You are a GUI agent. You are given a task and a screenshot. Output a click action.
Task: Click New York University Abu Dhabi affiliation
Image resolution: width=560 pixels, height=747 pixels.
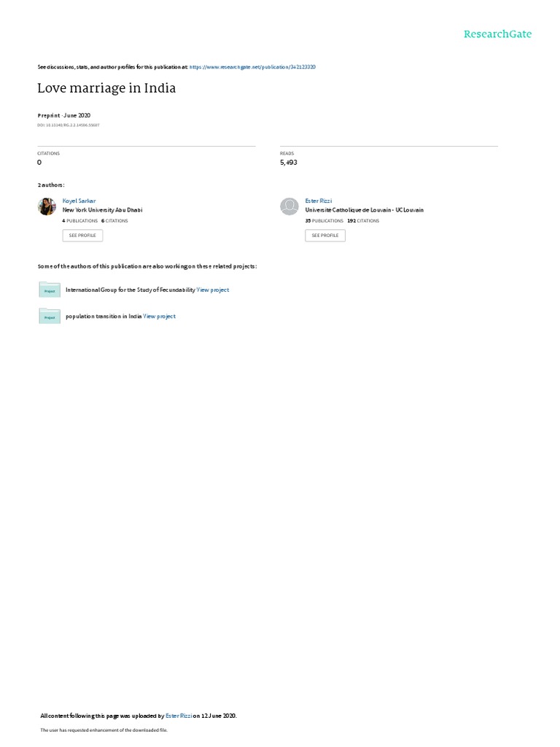[102, 210]
